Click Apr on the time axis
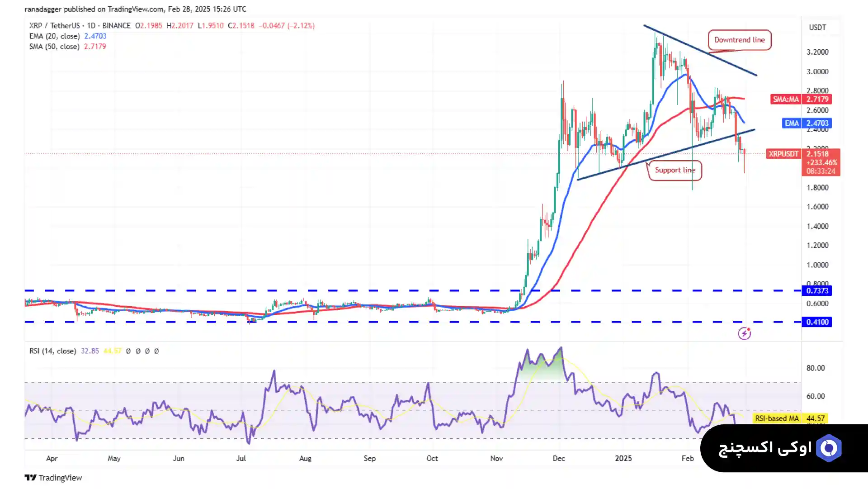This screenshot has width=868, height=489. pyautogui.click(x=52, y=459)
